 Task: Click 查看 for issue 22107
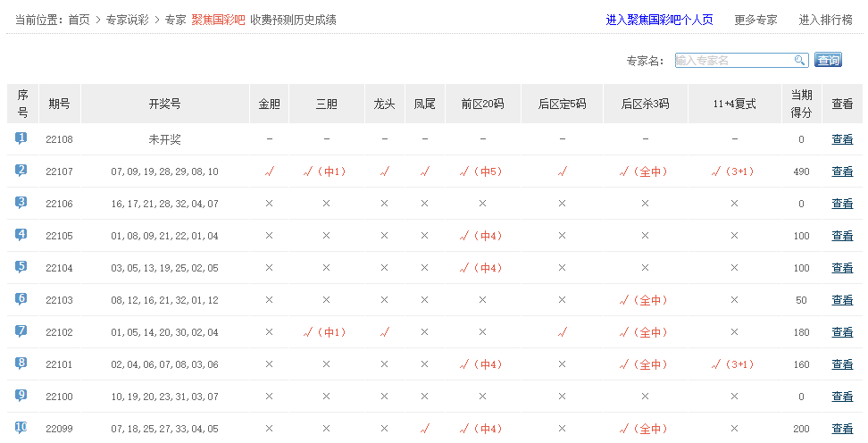[x=842, y=171]
